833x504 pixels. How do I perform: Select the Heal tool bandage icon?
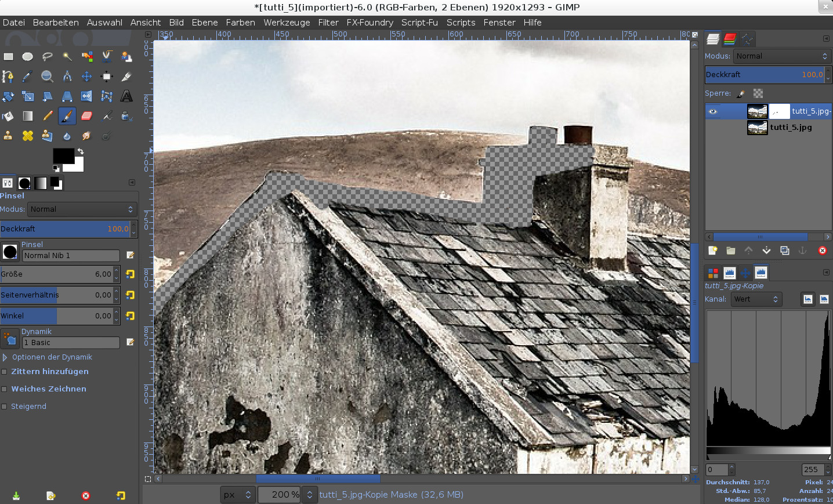click(28, 136)
